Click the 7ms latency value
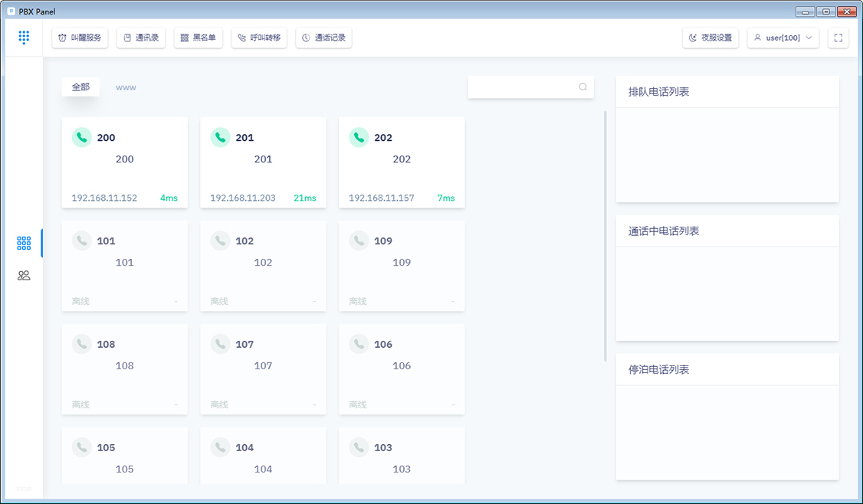863x504 pixels. pyautogui.click(x=446, y=198)
